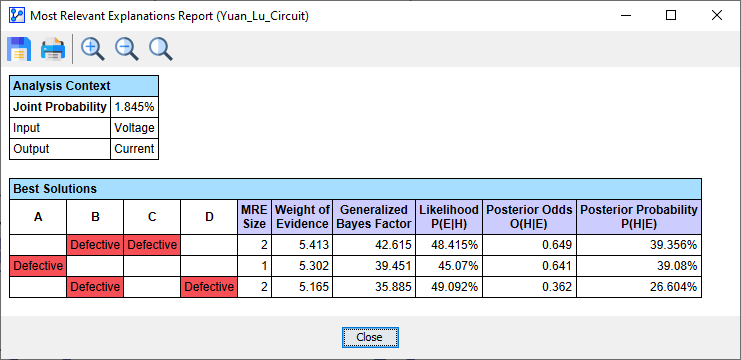Viewport: 741px width, 360px height.
Task: Click the Likelihood P(E|H) header
Action: pos(449,217)
